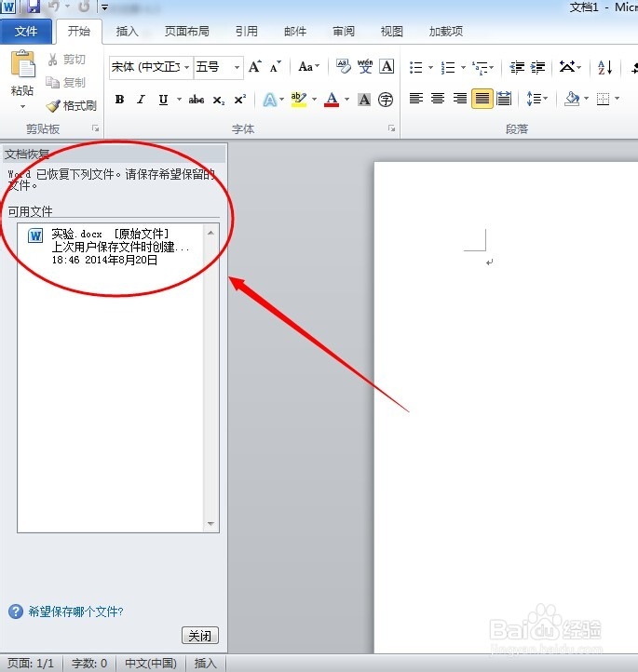Sort text with A-Z icon
This screenshot has height=672, width=638.
604,67
